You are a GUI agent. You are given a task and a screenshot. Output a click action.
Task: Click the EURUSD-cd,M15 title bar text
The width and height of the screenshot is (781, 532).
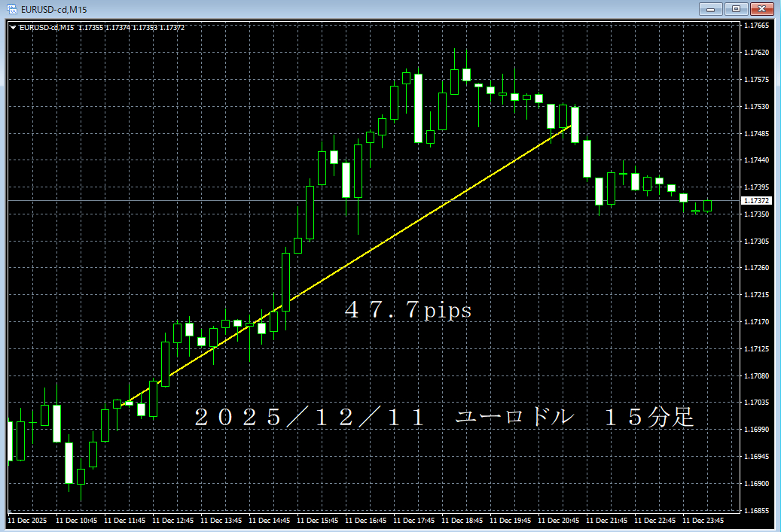(53, 10)
